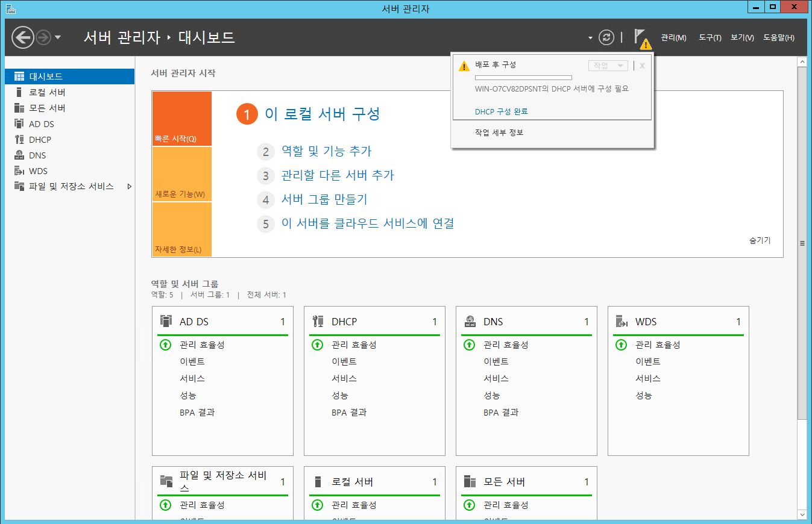Click 숨기기 to hide welcome panel
812x524 pixels.
(x=760, y=240)
